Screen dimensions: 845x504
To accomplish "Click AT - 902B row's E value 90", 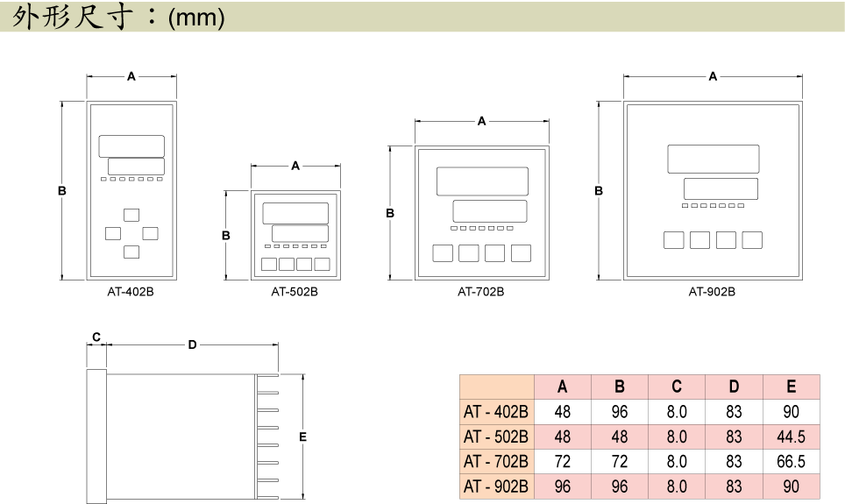I will 792,486.
